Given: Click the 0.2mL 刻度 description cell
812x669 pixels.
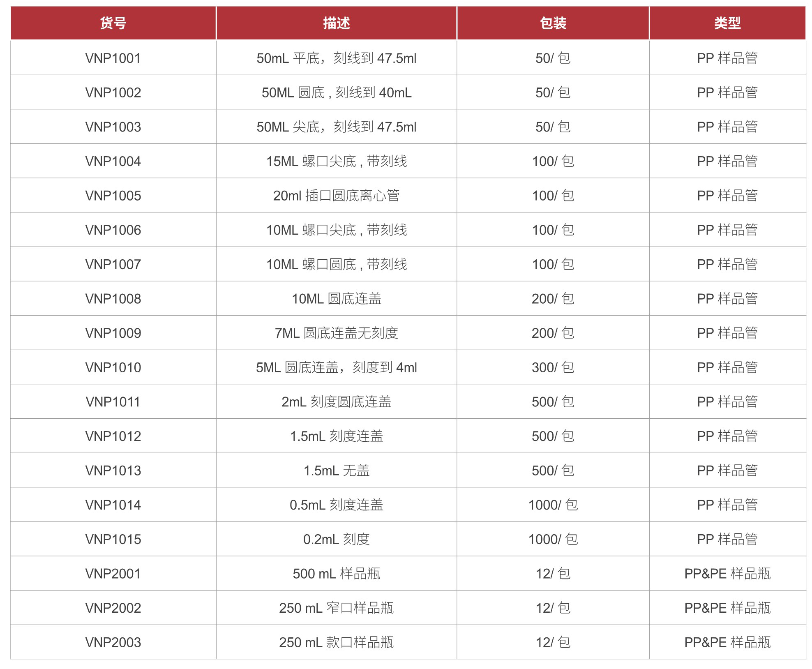Looking at the screenshot, I should click(336, 539).
